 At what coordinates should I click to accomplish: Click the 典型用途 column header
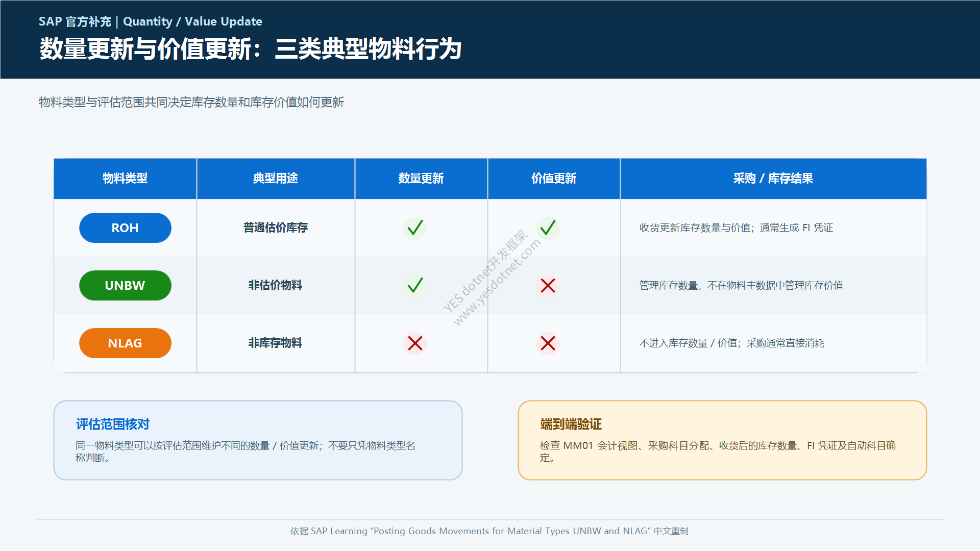(x=276, y=178)
